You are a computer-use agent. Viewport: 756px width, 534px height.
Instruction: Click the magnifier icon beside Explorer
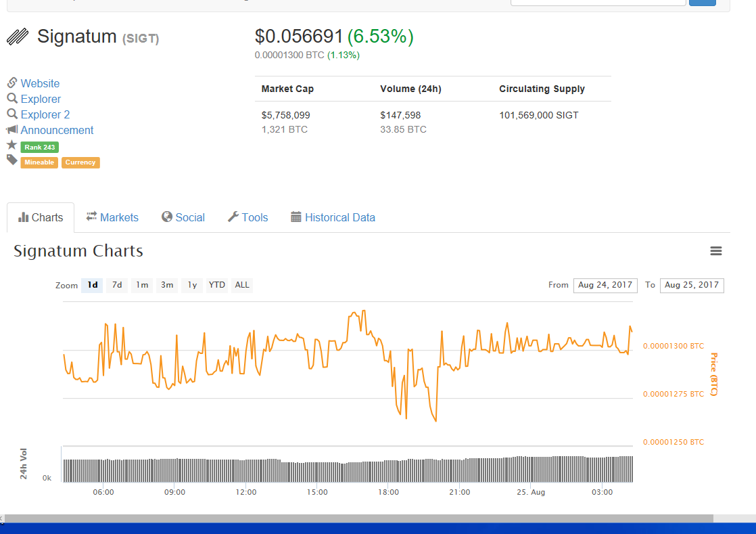point(12,98)
